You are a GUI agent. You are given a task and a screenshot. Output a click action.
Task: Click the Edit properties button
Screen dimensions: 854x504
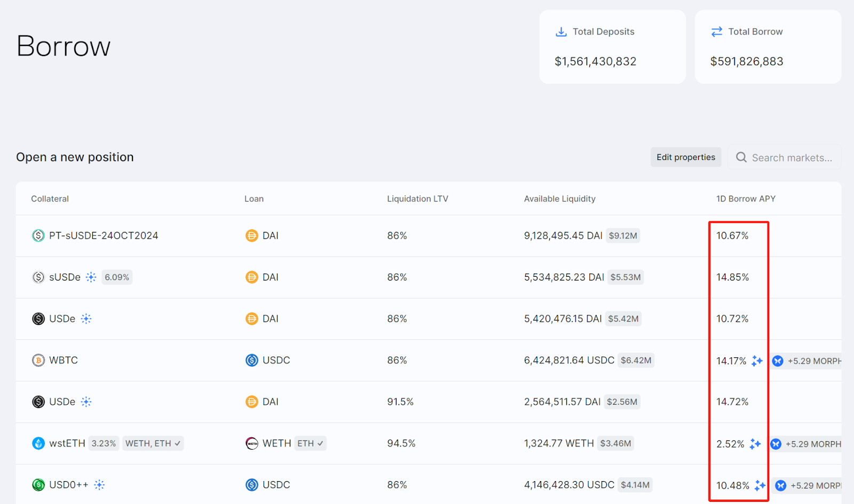(x=685, y=157)
